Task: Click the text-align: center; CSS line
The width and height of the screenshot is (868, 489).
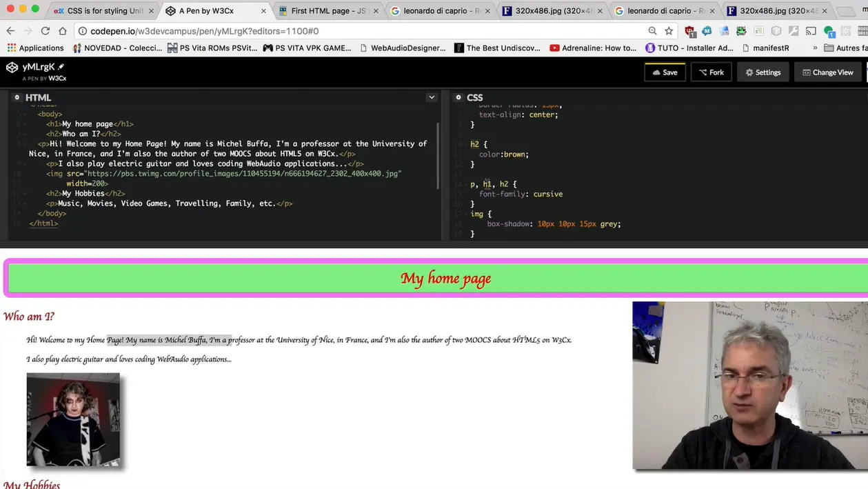Action: click(518, 114)
